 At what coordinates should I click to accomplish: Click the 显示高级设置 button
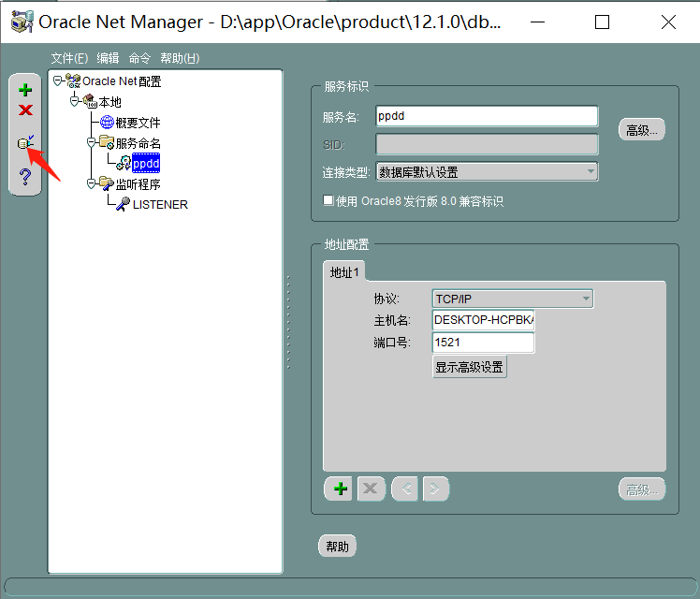click(469, 367)
